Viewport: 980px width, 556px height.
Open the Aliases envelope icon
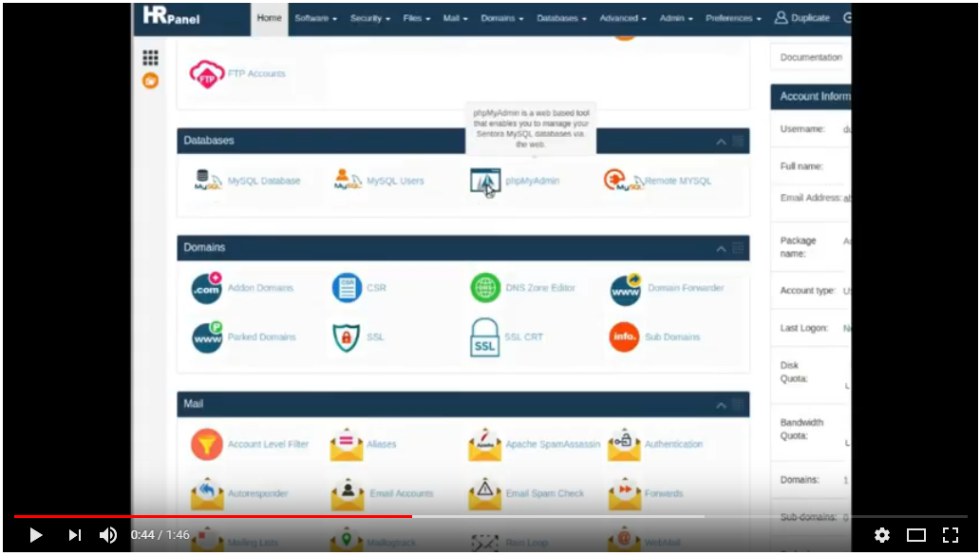[x=347, y=444]
